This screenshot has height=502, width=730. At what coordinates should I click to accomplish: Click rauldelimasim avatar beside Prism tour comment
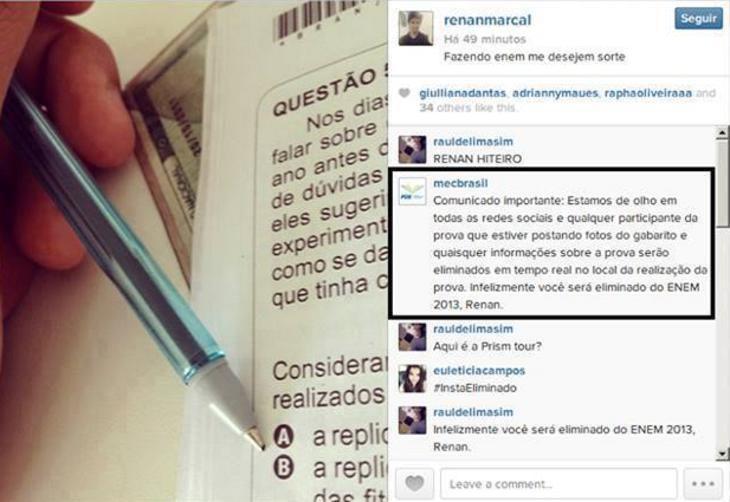(x=412, y=337)
